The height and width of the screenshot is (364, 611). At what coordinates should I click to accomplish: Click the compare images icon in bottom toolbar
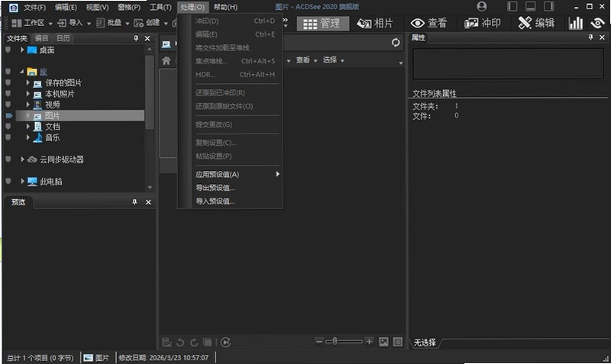coord(207,343)
